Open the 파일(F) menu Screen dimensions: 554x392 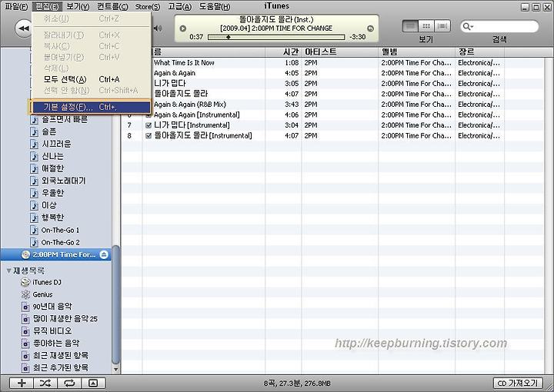[x=16, y=6]
